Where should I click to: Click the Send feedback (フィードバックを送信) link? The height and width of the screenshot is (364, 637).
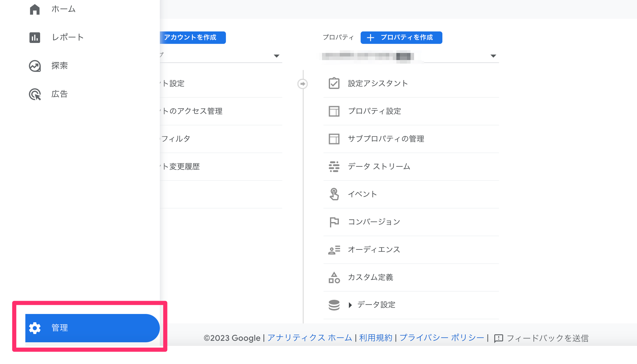(547, 338)
